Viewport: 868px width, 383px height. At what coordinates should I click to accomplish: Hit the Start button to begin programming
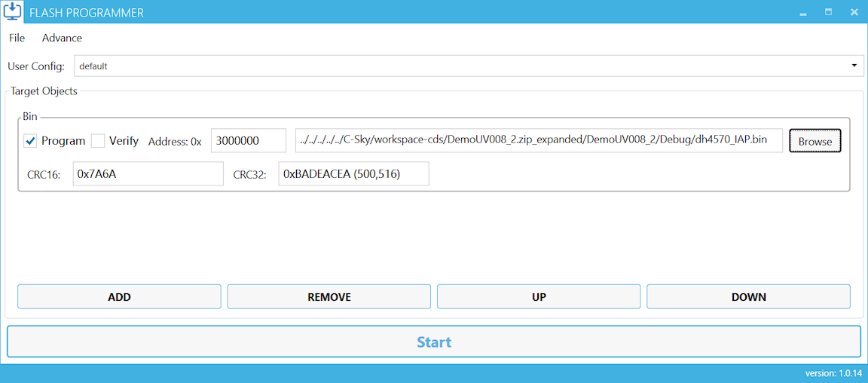point(433,342)
